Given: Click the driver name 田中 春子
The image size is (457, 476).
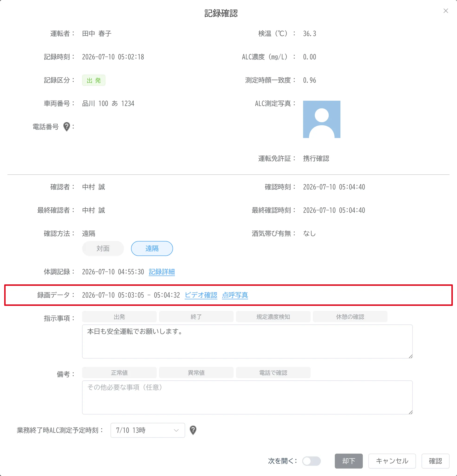Looking at the screenshot, I should tap(97, 34).
